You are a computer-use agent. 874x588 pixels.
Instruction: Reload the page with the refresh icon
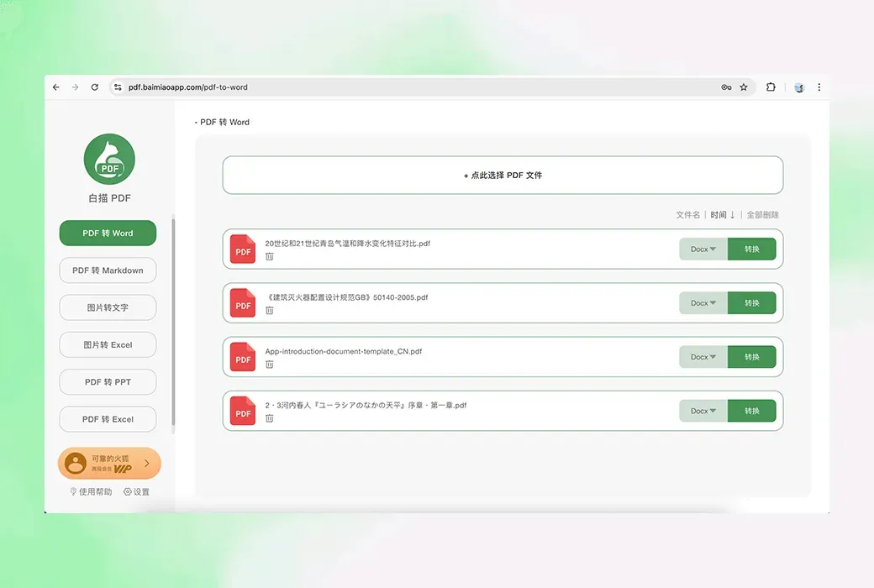tap(95, 87)
